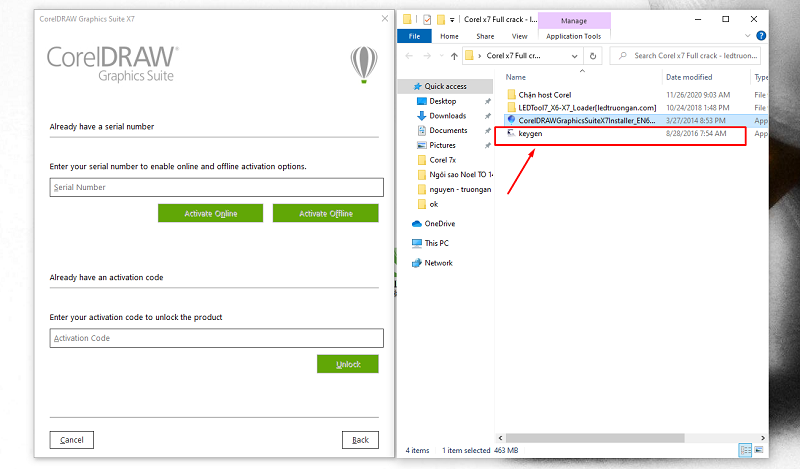This screenshot has height=469, width=800.
Task: Switch to details view layout icon
Action: point(745,450)
